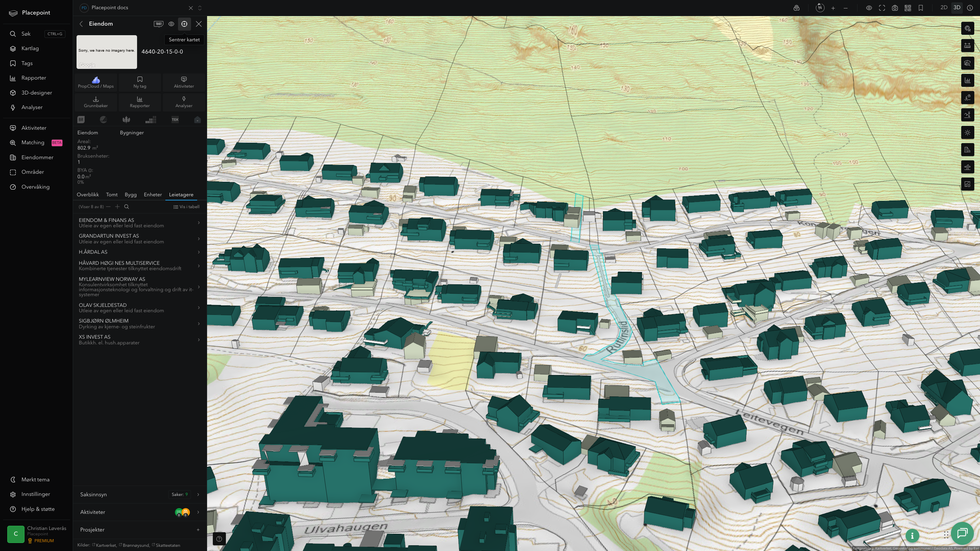The height and width of the screenshot is (551, 980).
Task: Open the green info button on the map
Action: pyautogui.click(x=912, y=536)
